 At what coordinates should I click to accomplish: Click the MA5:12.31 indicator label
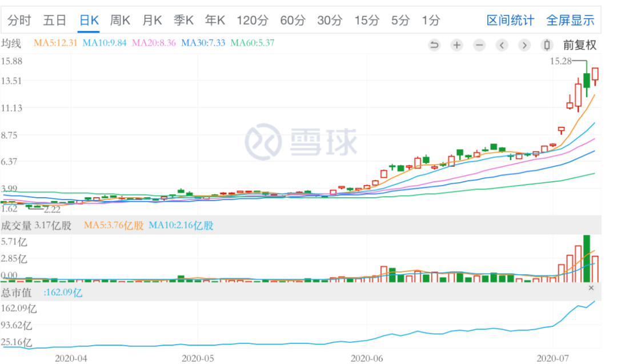pyautogui.click(x=55, y=43)
